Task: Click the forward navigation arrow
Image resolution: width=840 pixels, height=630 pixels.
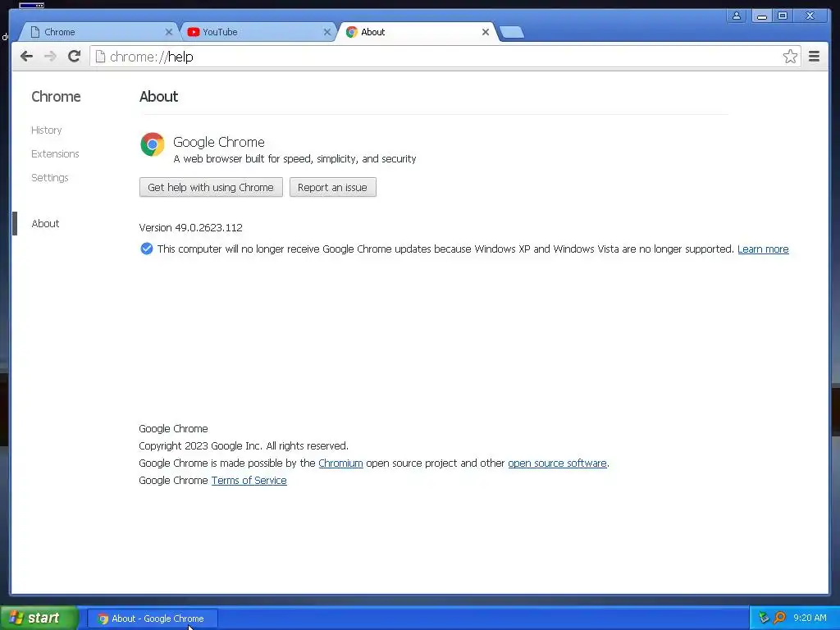Action: [x=50, y=57]
